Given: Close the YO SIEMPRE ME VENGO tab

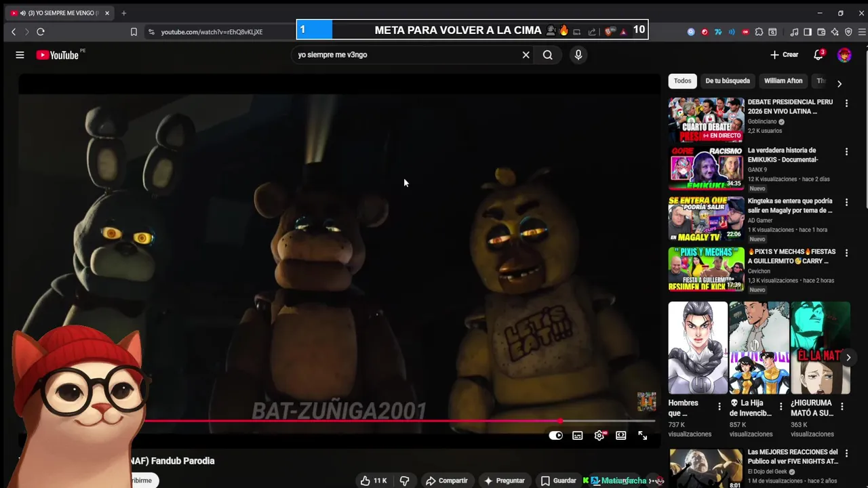Looking at the screenshot, I should pyautogui.click(x=107, y=13).
